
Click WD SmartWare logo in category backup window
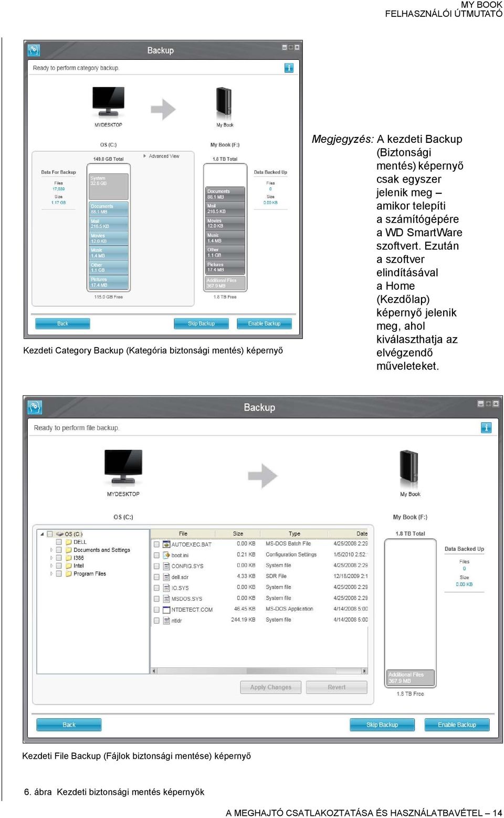click(x=34, y=50)
